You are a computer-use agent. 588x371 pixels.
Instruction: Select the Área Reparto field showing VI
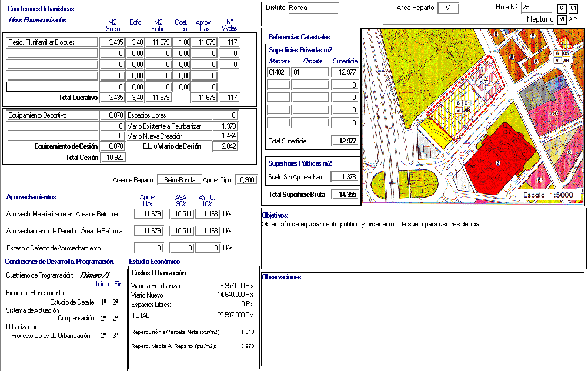(447, 8)
